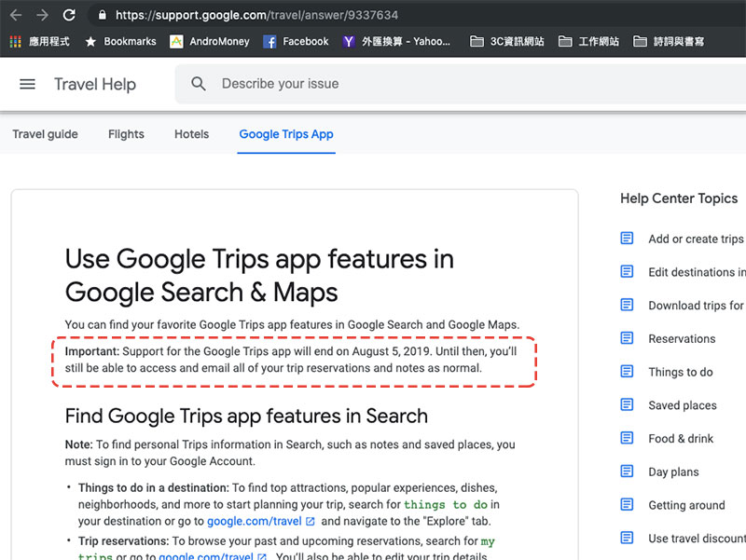Image resolution: width=746 pixels, height=560 pixels.
Task: Click the Help Center Topics heading
Action: (679, 198)
